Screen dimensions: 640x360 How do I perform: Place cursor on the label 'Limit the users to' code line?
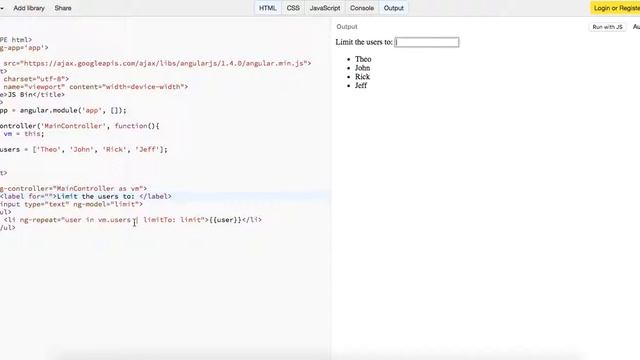(x=86, y=196)
